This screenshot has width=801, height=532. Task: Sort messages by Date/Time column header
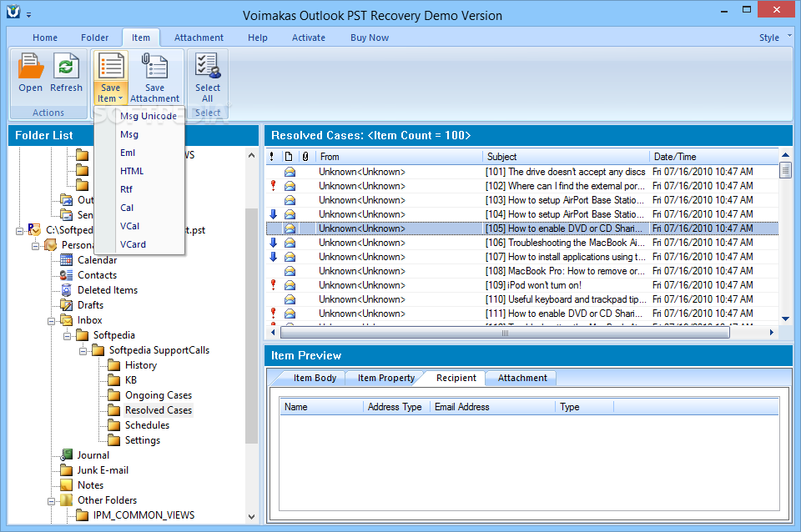coord(714,157)
